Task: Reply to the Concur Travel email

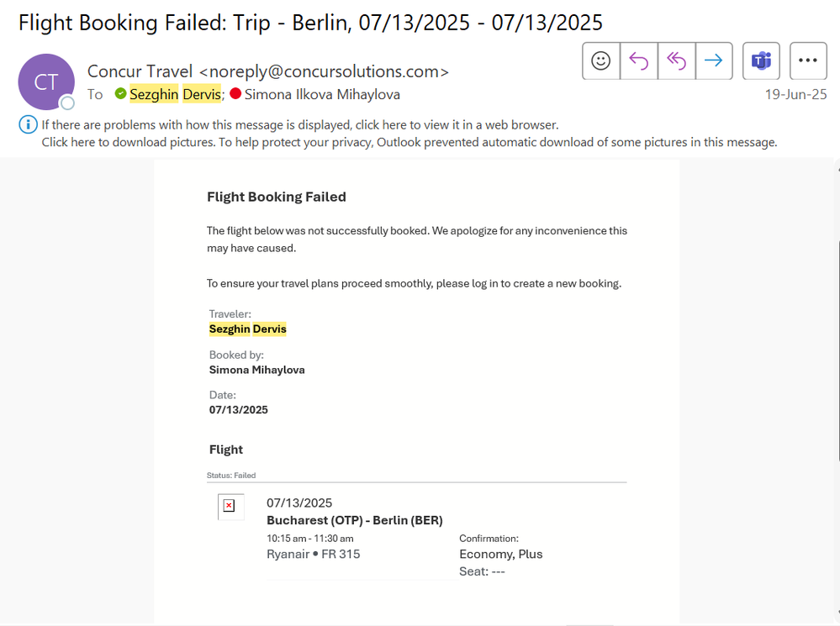Action: point(638,60)
